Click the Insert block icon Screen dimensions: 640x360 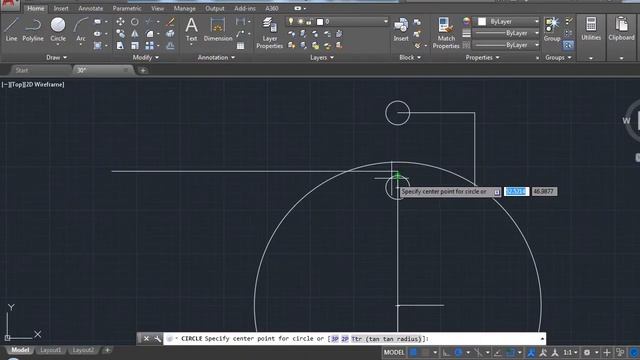401,29
